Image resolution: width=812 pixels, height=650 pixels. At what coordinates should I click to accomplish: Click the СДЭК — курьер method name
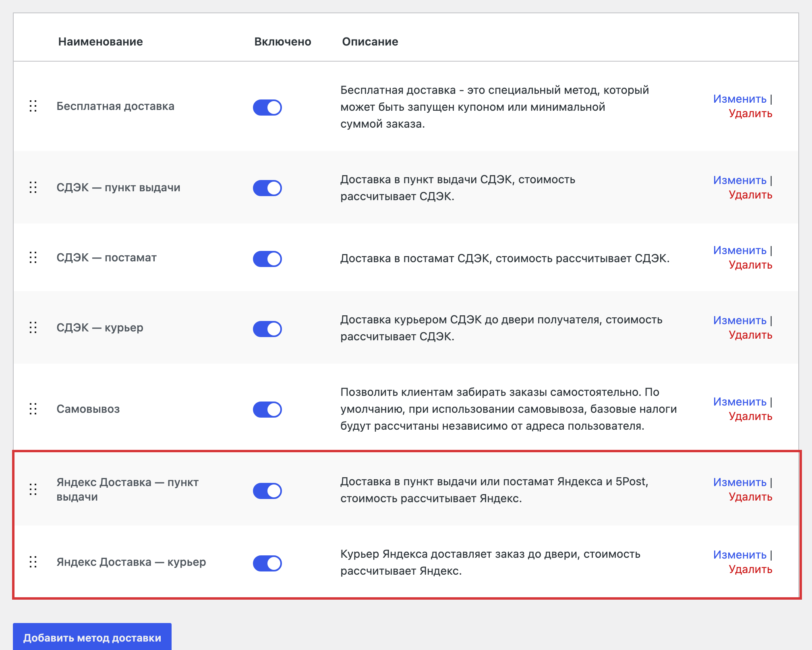(x=100, y=328)
